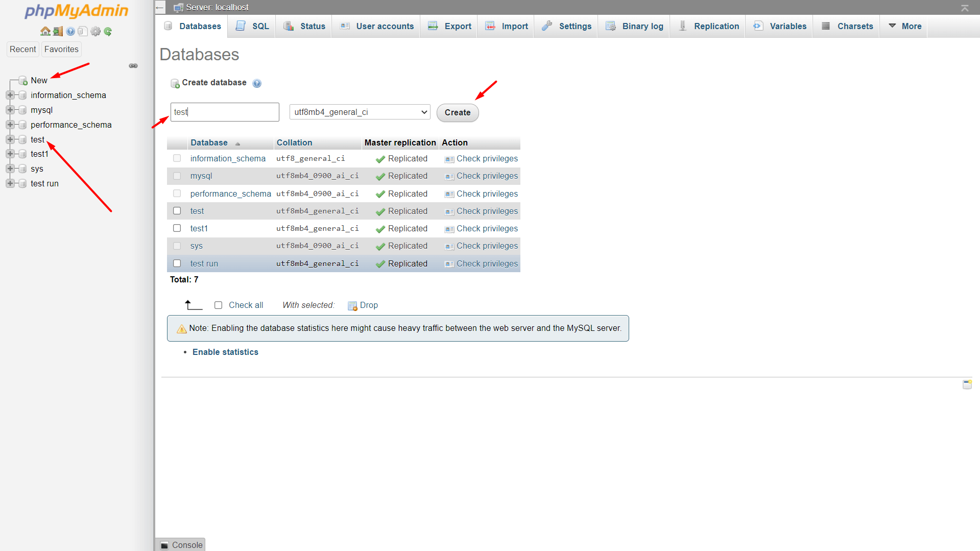Open the More tab dropdown
The height and width of the screenshot is (551, 980).
click(x=905, y=26)
